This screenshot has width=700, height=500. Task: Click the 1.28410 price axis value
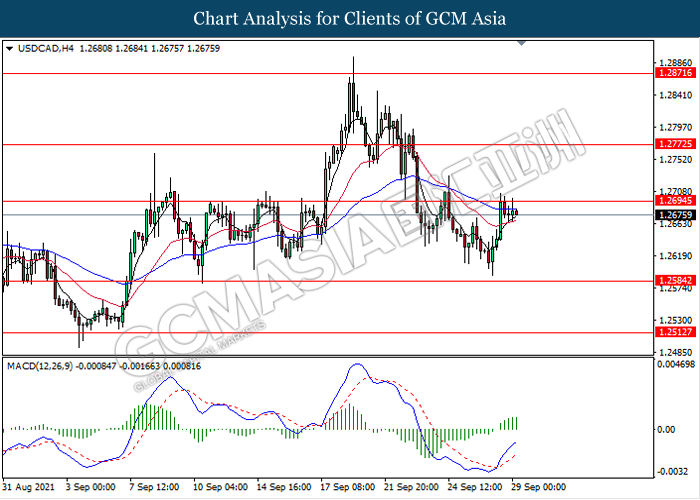(675, 95)
